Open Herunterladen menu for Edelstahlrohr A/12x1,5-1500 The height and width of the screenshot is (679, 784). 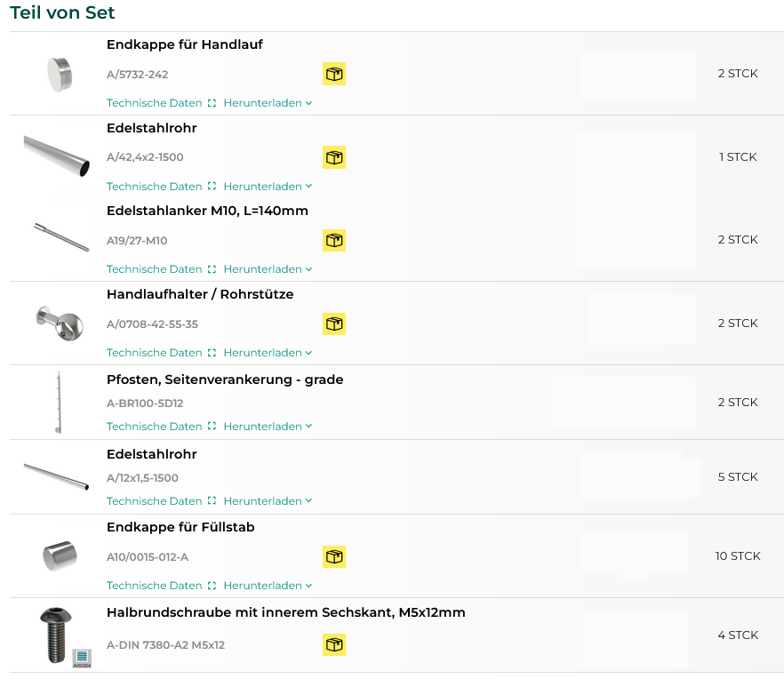pyautogui.click(x=268, y=501)
